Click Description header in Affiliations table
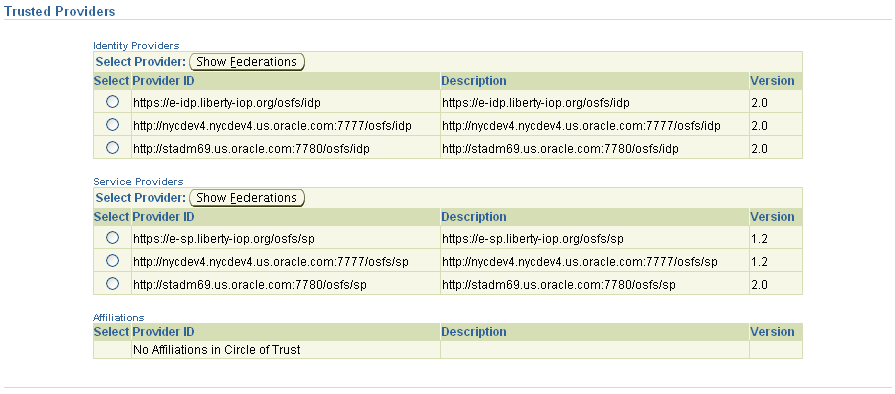The width and height of the screenshot is (895, 394). tap(474, 332)
